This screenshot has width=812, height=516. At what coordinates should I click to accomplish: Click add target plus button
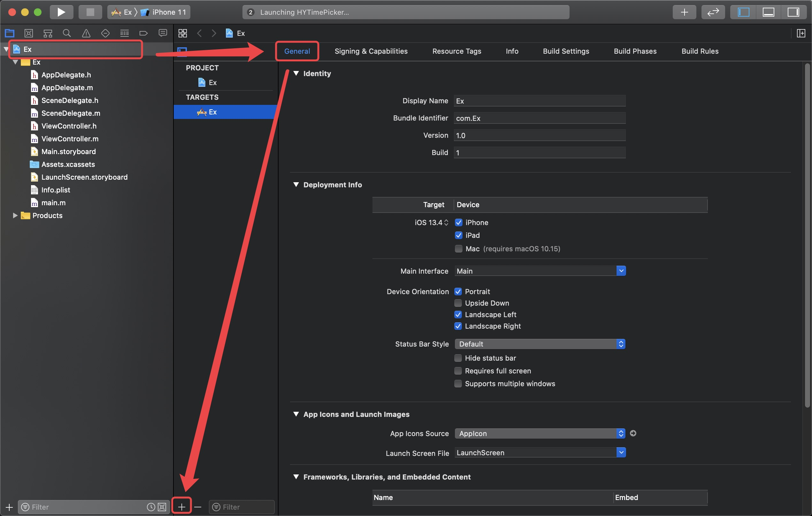[182, 506]
